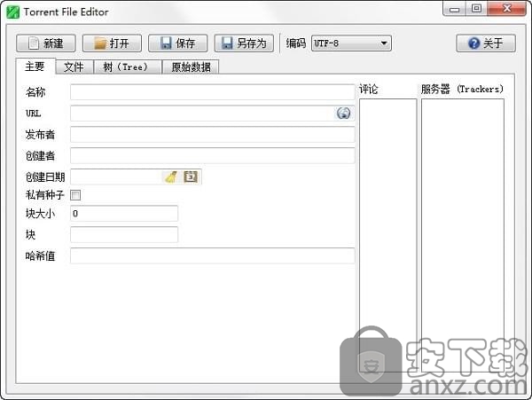Click the 发布者 input field
Image resolution: width=532 pixels, height=400 pixels.
213,134
